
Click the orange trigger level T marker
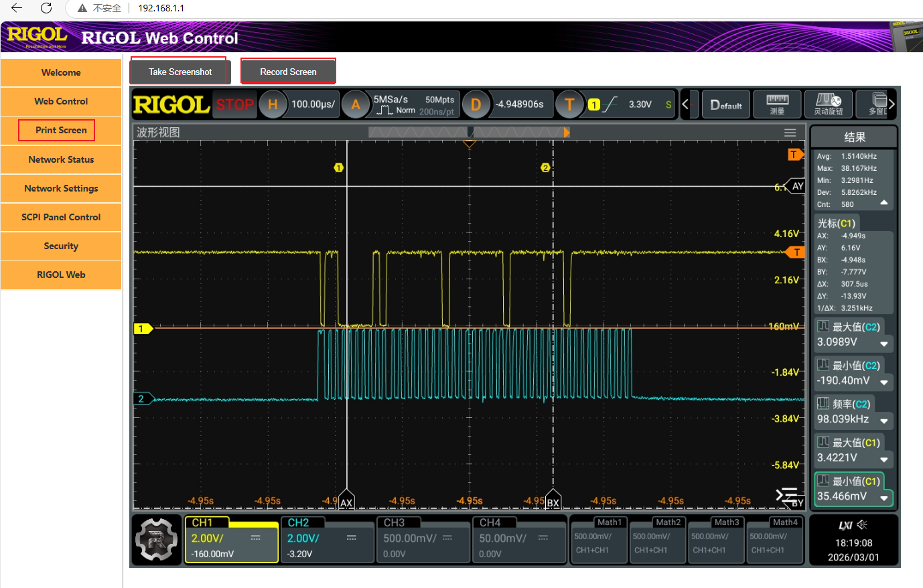(x=796, y=252)
